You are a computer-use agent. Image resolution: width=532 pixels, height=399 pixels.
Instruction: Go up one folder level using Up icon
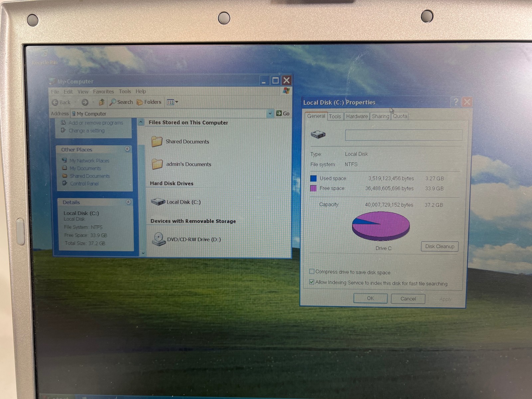click(102, 102)
